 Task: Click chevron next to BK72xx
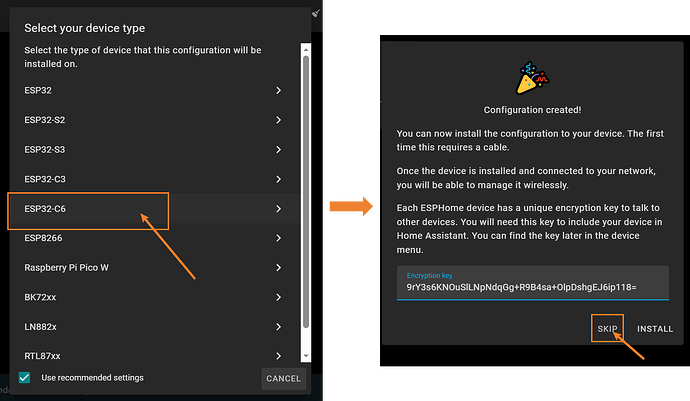(x=278, y=297)
